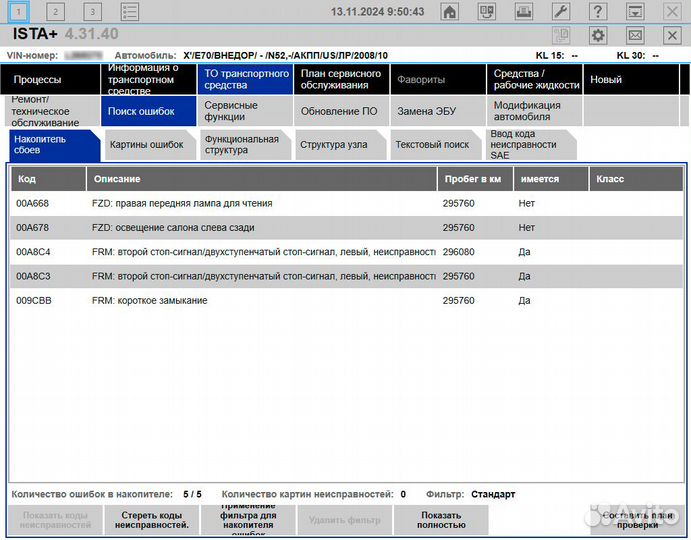
Task: Open Ввод кода неисправности SAE tab
Action: click(x=531, y=145)
